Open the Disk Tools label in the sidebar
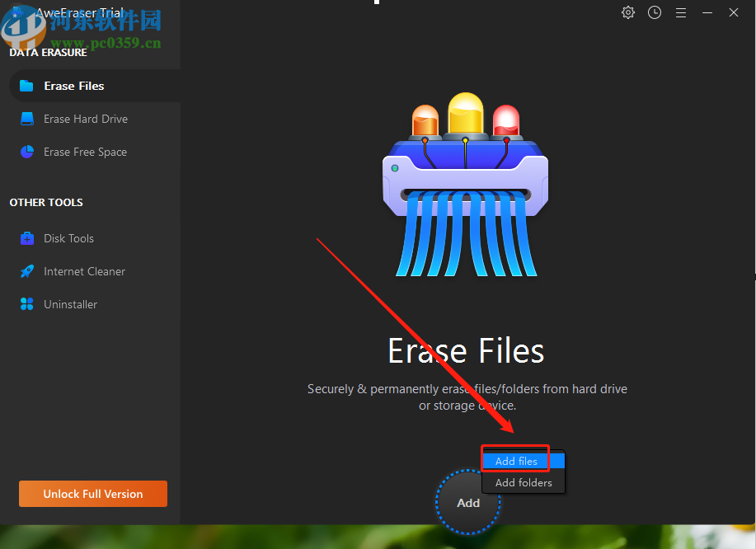756x549 pixels. [69, 238]
